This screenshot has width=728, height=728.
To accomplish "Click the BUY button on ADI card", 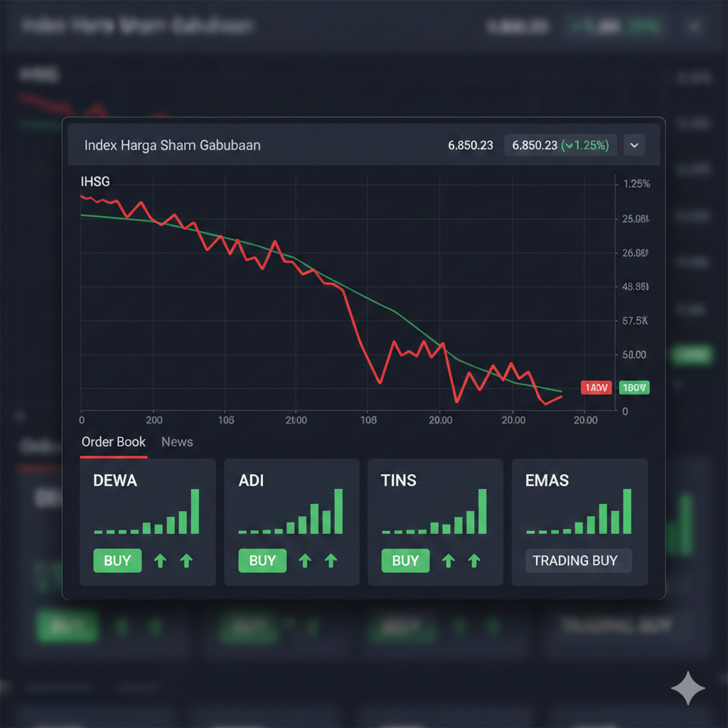I will tap(262, 560).
